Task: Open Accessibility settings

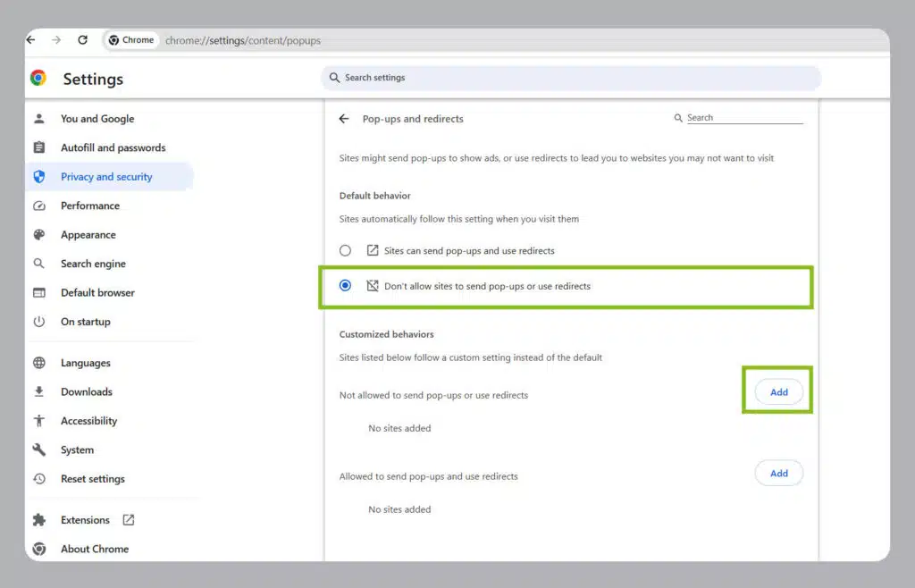Action: click(88, 421)
